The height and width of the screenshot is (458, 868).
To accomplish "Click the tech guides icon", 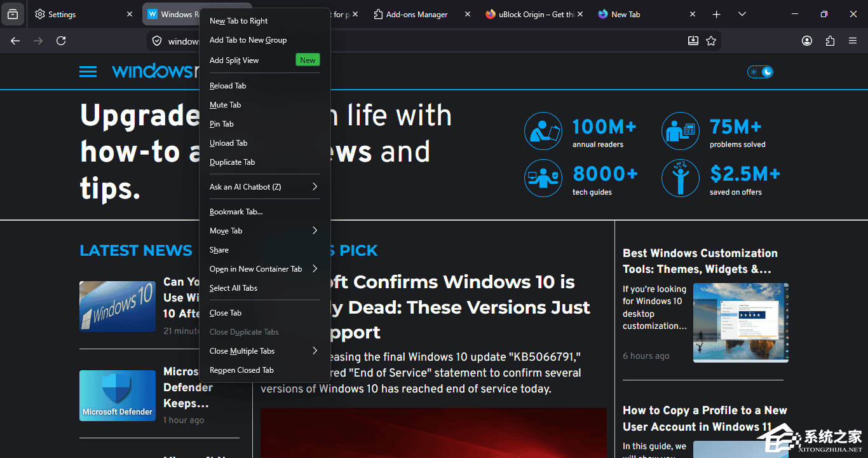I will click(543, 178).
